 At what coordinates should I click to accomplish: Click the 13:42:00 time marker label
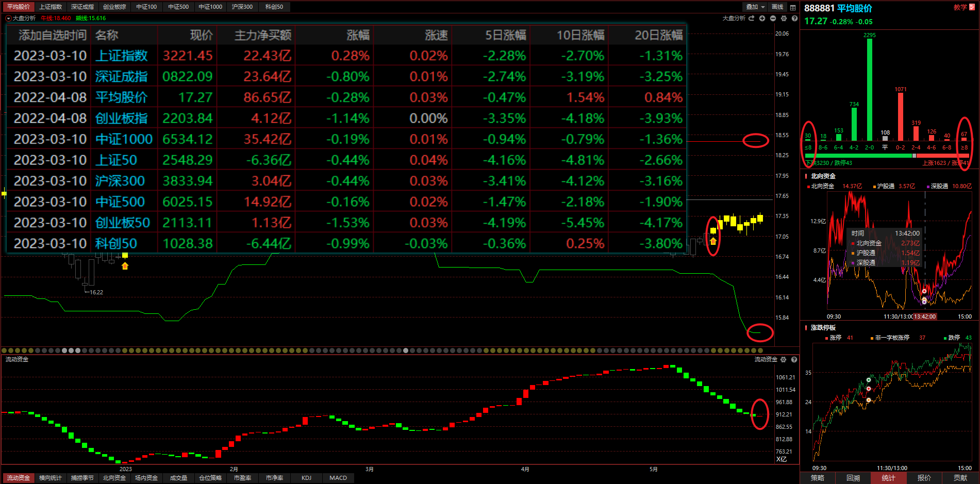pos(925,316)
